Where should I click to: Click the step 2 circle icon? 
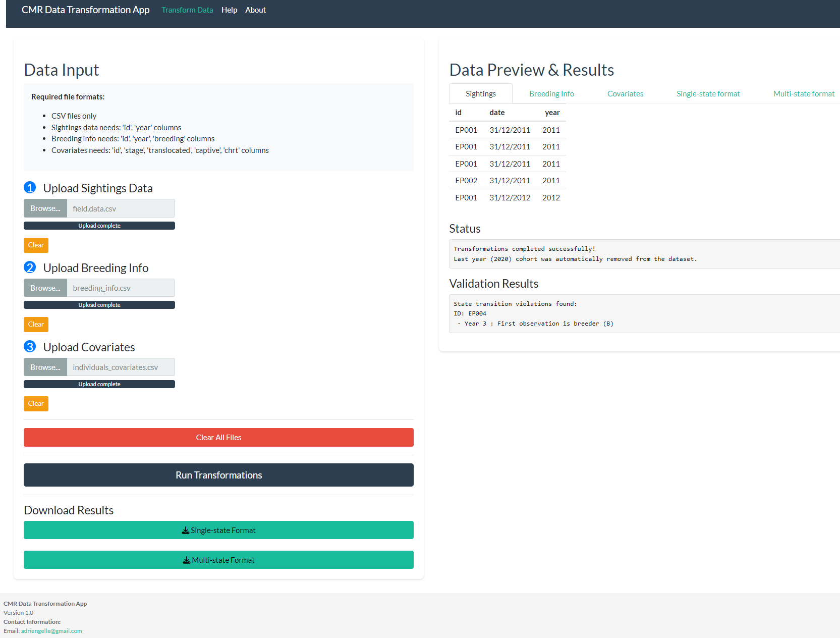(x=30, y=268)
